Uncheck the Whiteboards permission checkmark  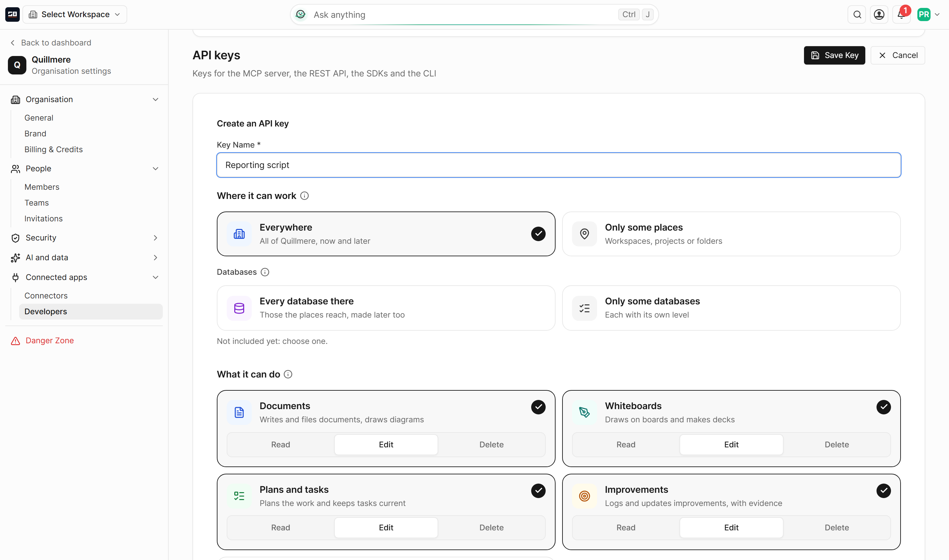(883, 407)
